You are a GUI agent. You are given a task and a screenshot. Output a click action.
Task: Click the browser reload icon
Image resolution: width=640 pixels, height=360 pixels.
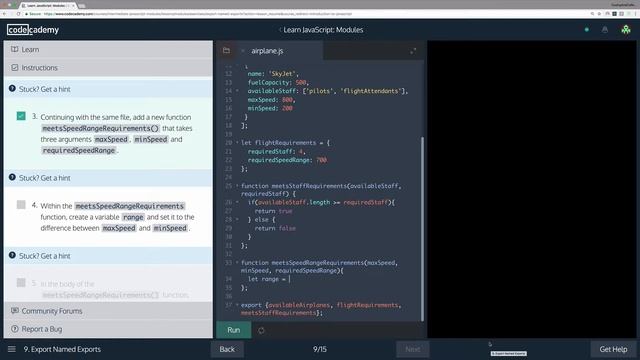click(x=18, y=14)
